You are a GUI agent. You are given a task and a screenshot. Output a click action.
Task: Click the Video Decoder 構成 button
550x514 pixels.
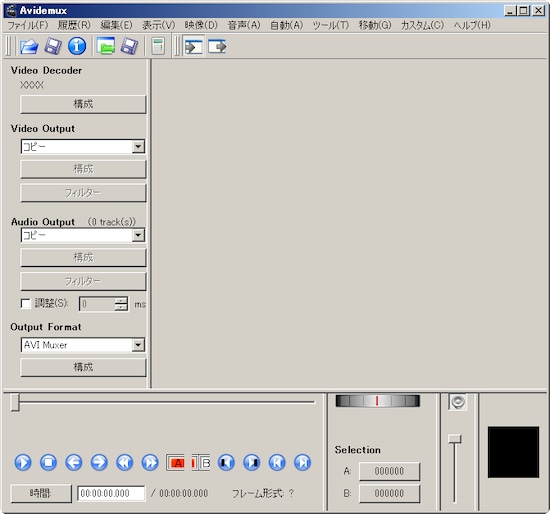pyautogui.click(x=83, y=104)
